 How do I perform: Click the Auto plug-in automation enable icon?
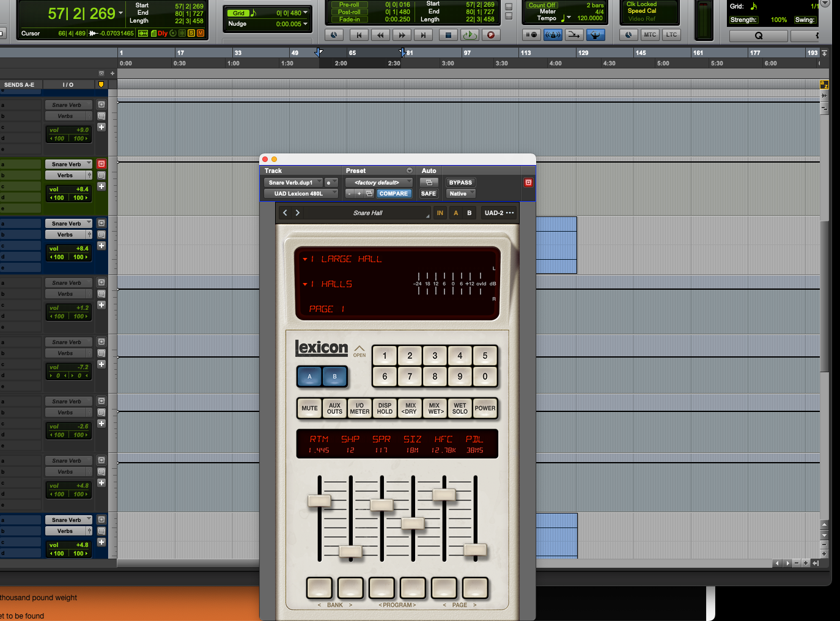click(429, 183)
